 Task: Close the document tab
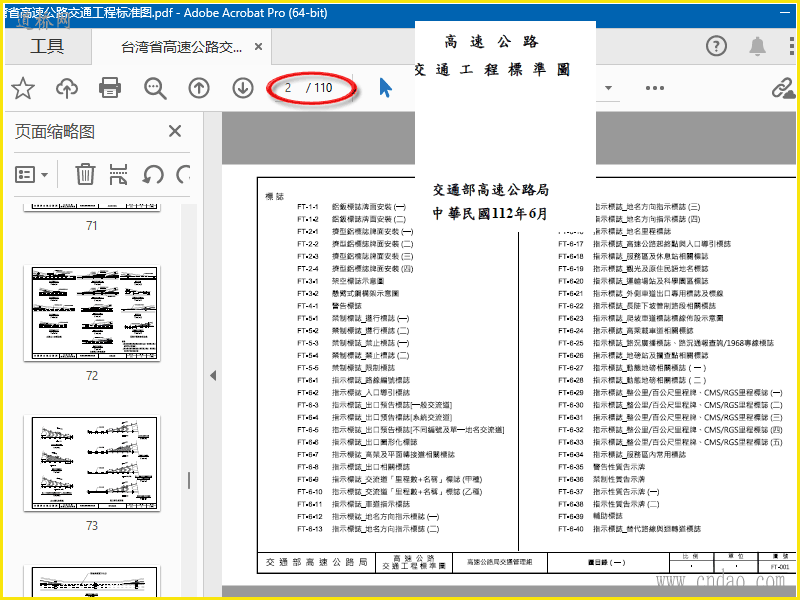point(258,47)
